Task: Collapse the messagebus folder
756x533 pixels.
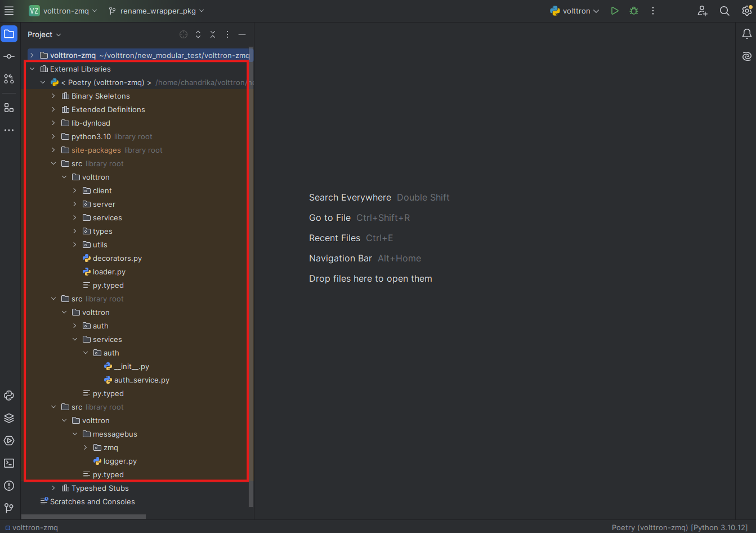Action: click(75, 434)
